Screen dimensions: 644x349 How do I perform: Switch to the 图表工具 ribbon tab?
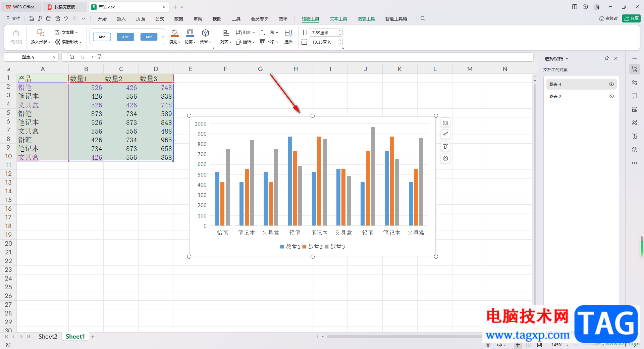coord(366,19)
